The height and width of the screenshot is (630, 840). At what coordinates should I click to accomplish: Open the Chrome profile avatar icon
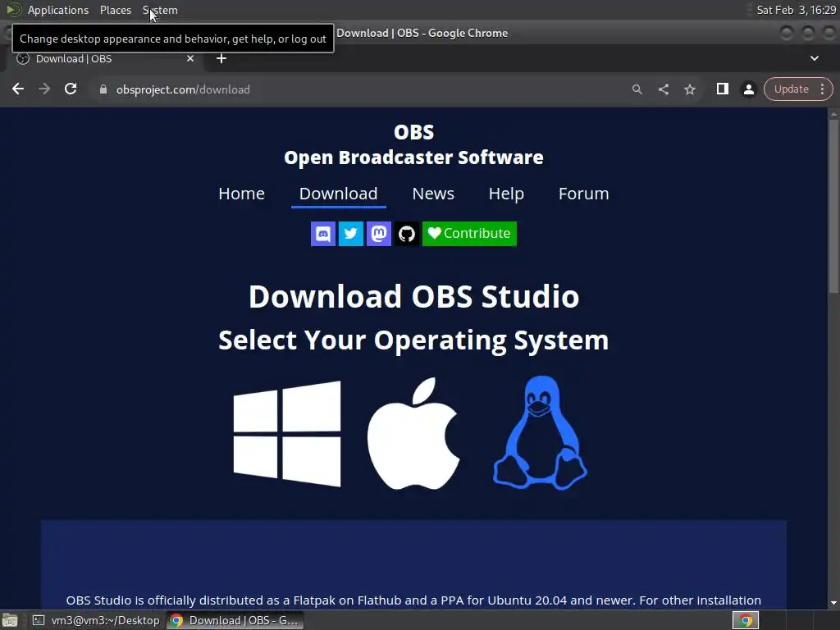coord(748,89)
